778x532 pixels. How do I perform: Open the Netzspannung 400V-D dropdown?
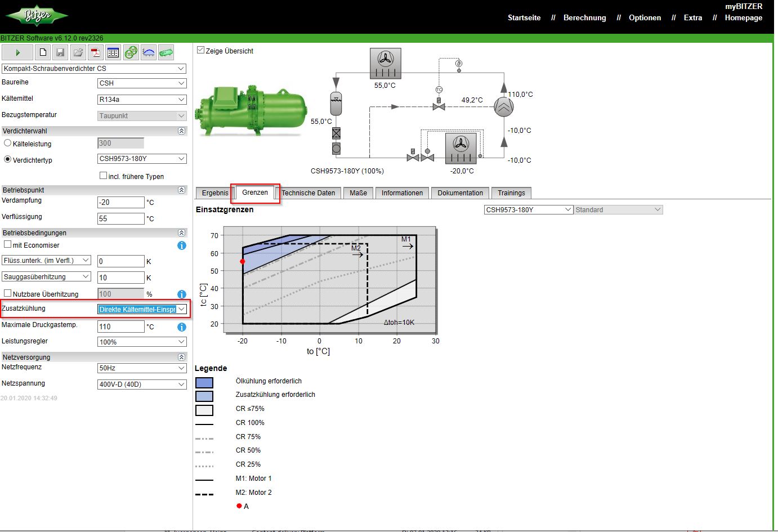[x=142, y=385]
